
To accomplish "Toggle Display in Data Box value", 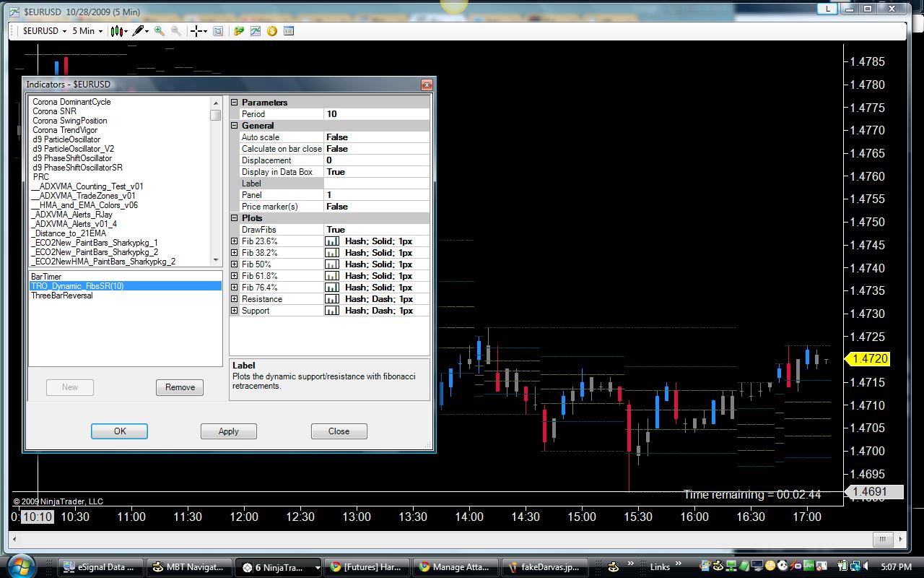I will pyautogui.click(x=377, y=172).
